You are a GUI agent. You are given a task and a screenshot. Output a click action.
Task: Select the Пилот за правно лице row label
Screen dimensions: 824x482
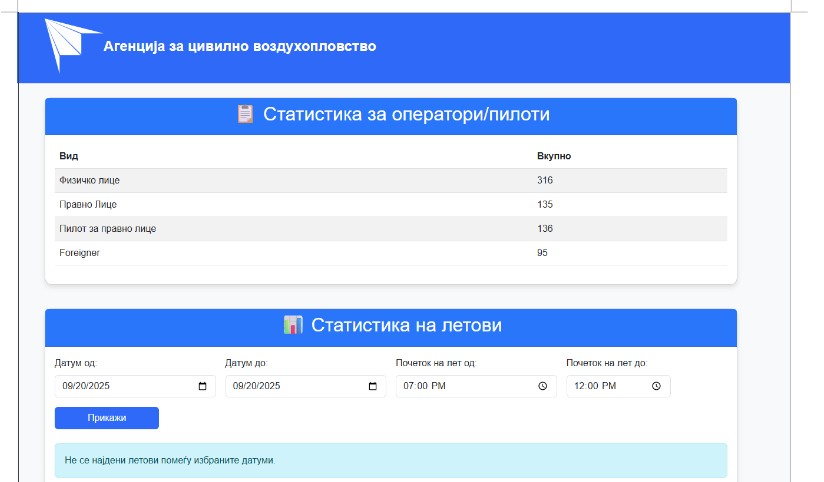pyautogui.click(x=108, y=229)
